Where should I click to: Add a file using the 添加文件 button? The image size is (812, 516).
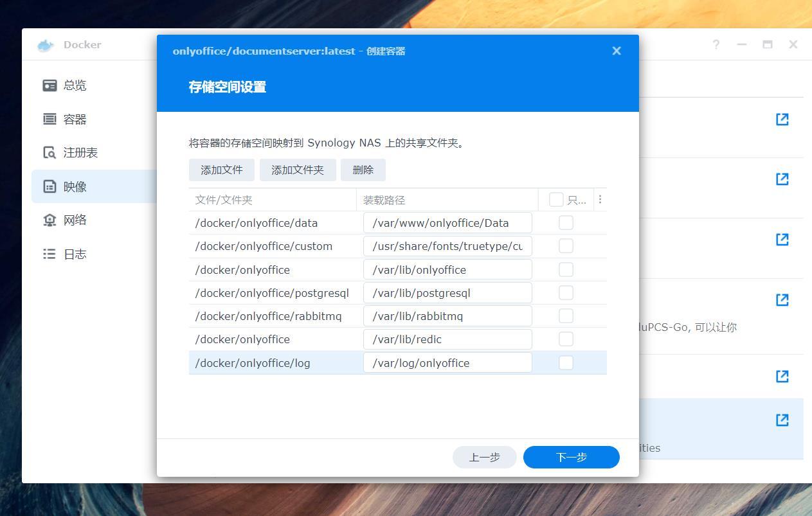tap(221, 170)
